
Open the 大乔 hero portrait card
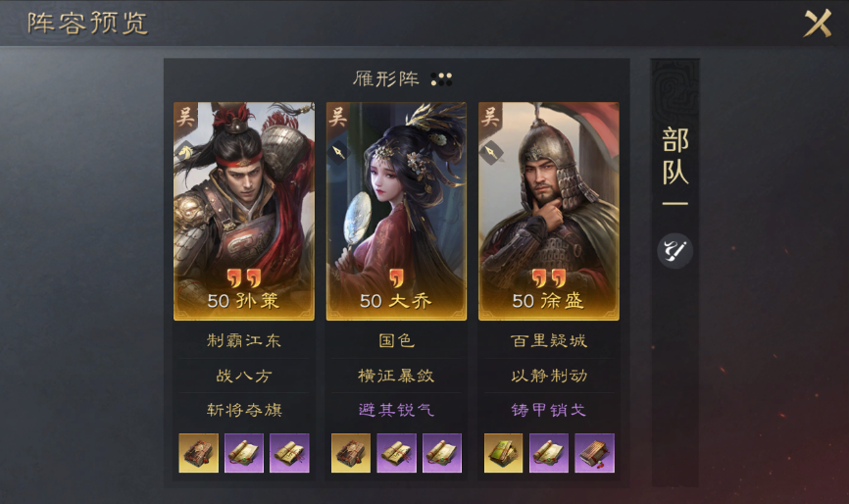coord(396,211)
